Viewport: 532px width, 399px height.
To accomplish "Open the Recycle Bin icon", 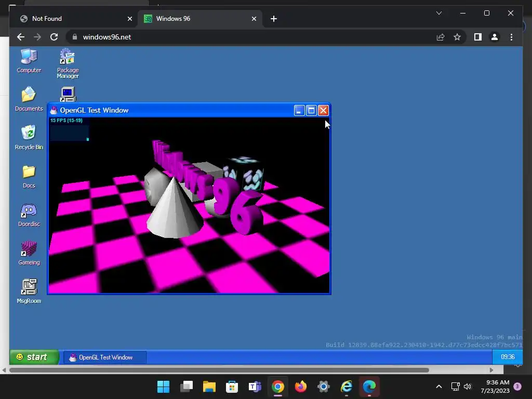I will [29, 137].
